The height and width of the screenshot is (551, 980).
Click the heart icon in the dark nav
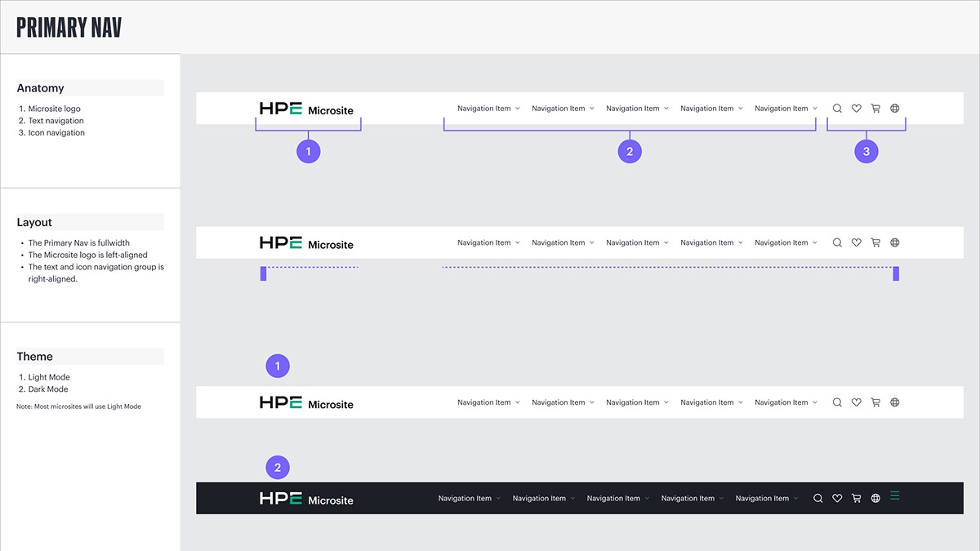(836, 497)
